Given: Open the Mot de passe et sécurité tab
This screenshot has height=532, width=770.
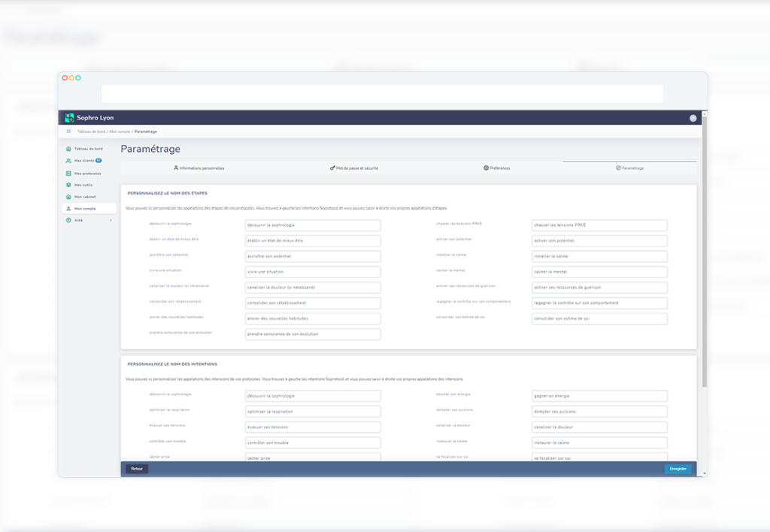Looking at the screenshot, I should [354, 168].
